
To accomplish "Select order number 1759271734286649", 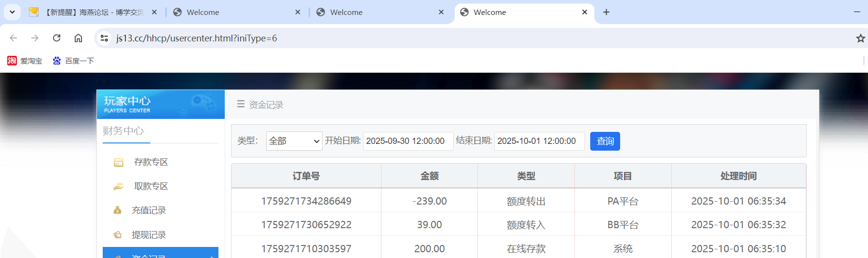I will click(x=306, y=201).
